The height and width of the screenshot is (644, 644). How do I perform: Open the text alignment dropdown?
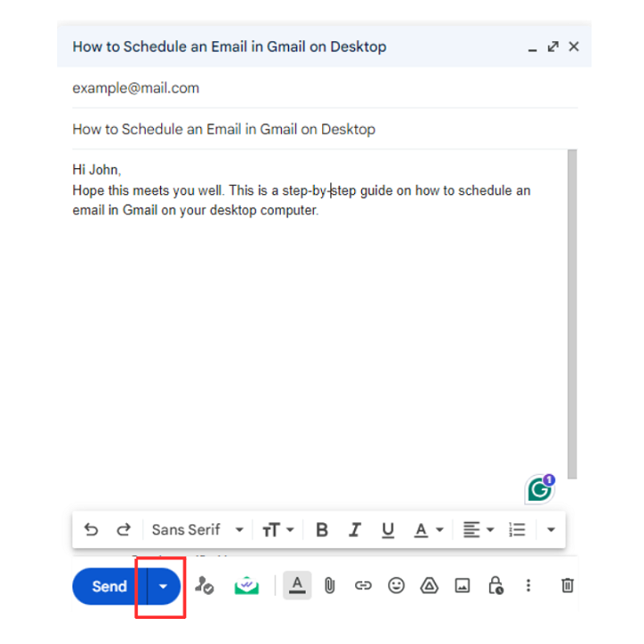479,530
